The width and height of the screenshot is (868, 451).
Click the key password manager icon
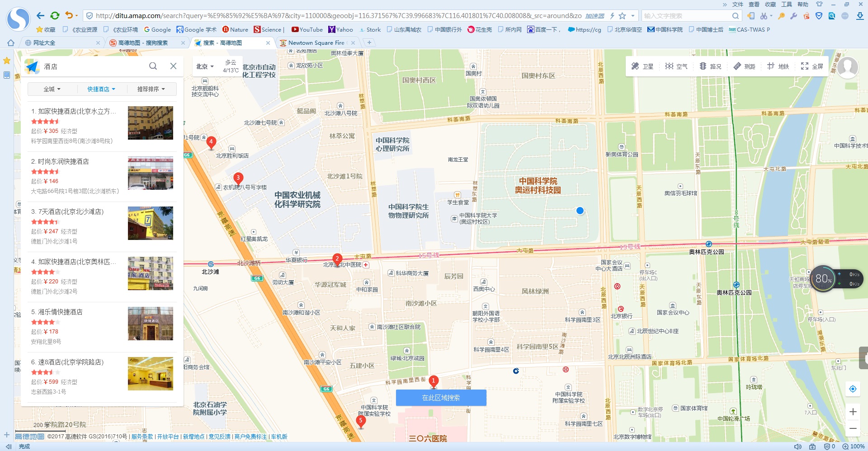coord(781,16)
